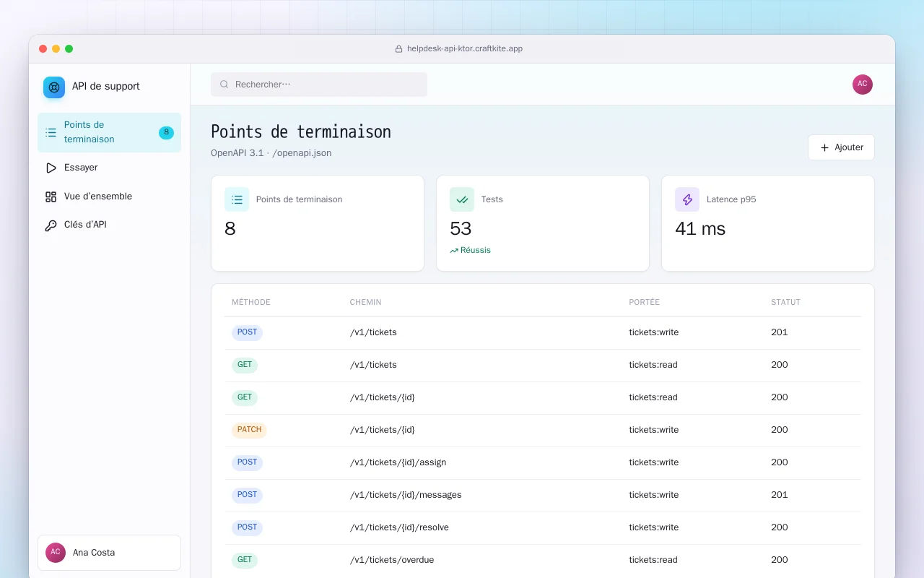This screenshot has height=578, width=924.
Task: Click the badge showing 8 in the sidebar
Action: (x=166, y=132)
